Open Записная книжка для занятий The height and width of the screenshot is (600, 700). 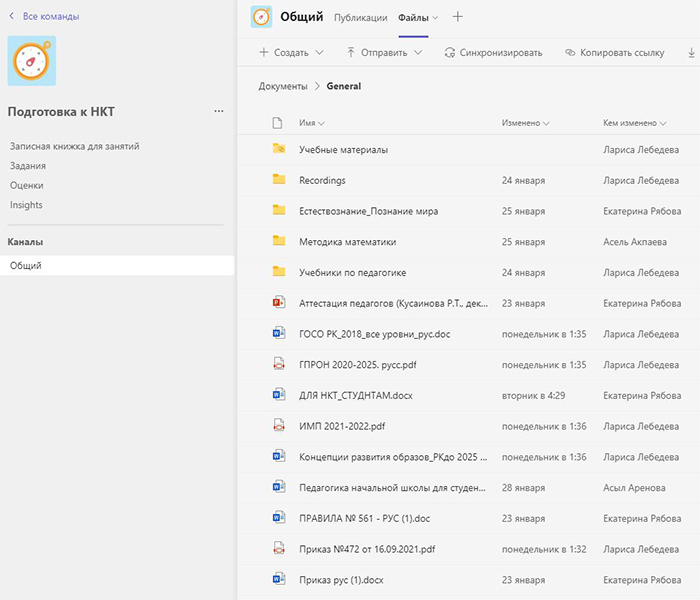click(x=74, y=146)
